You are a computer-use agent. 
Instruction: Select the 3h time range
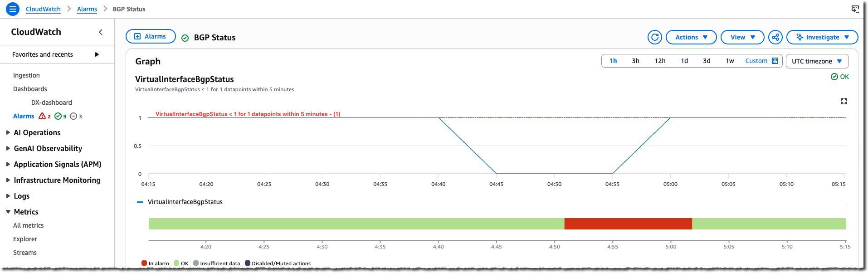pos(635,61)
